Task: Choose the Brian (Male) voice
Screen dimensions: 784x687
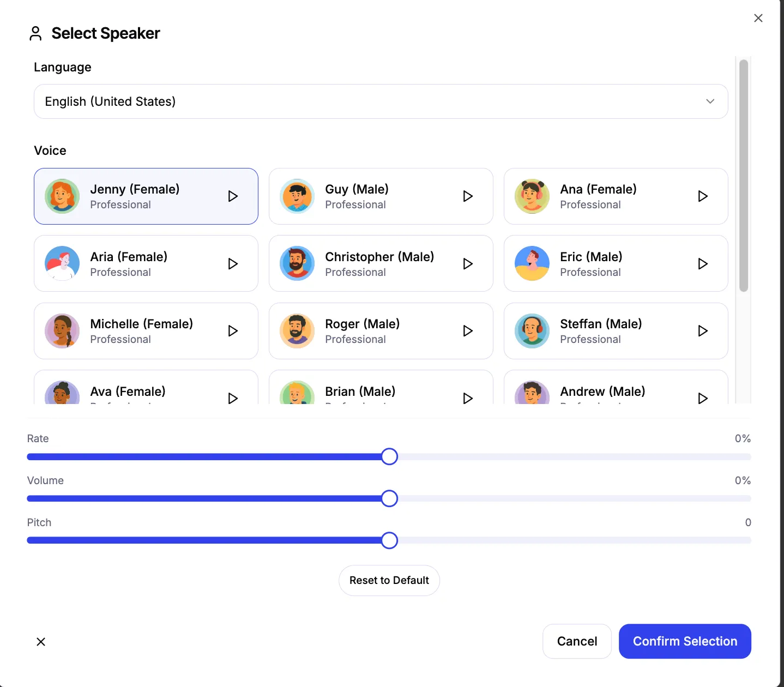Action: 360,391
